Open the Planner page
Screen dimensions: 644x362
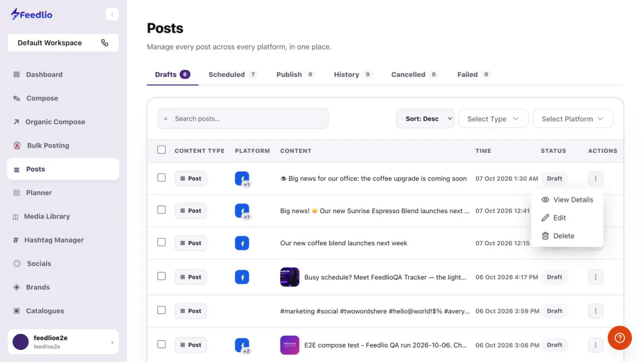[x=63, y=193]
